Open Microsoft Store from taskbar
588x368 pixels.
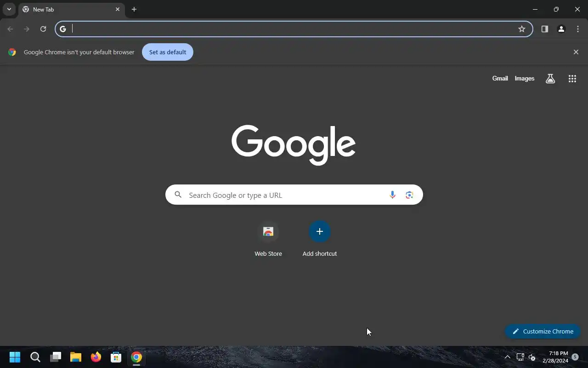point(116,357)
